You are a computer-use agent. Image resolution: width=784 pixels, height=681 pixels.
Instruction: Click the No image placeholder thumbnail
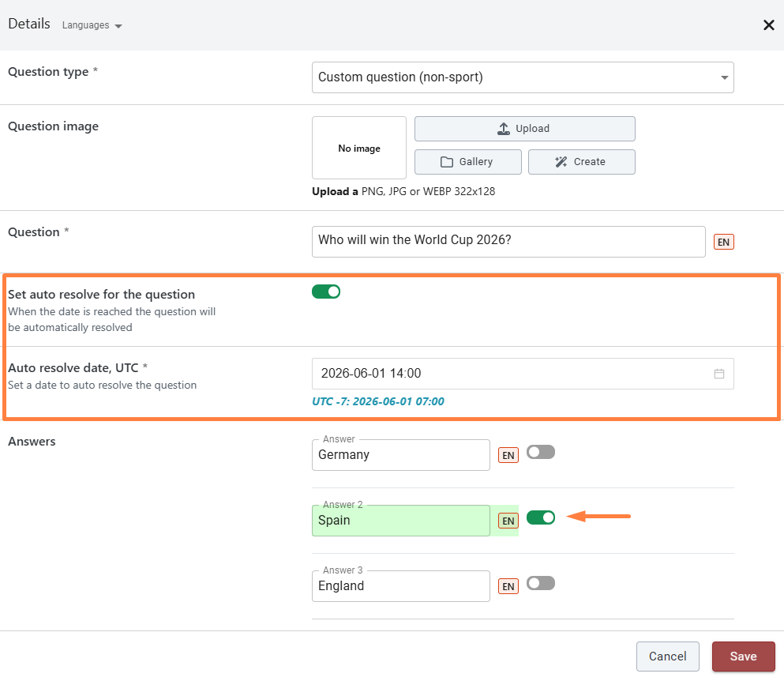pyautogui.click(x=359, y=149)
